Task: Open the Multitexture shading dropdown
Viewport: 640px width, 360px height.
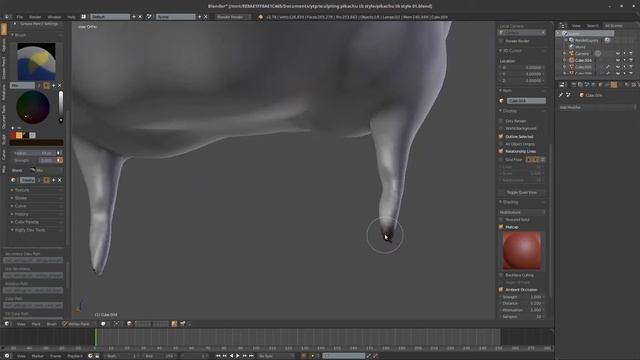Action: coord(522,212)
